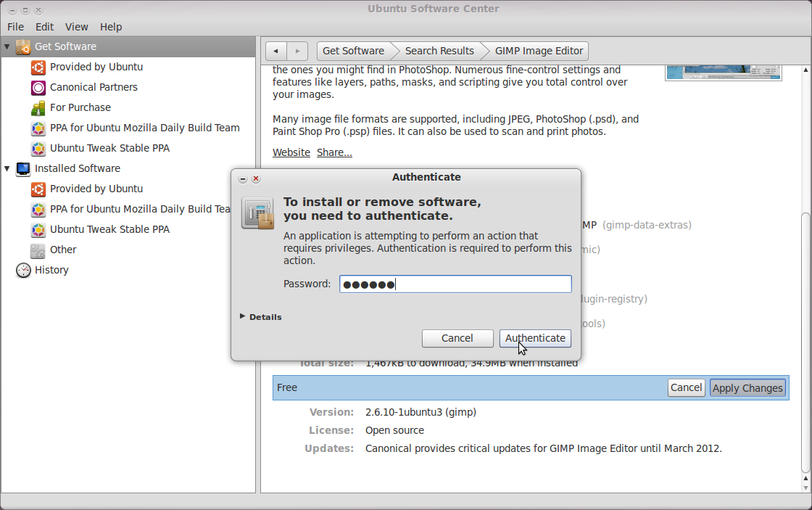Navigate to the Get Software breadcrumb

[353, 51]
